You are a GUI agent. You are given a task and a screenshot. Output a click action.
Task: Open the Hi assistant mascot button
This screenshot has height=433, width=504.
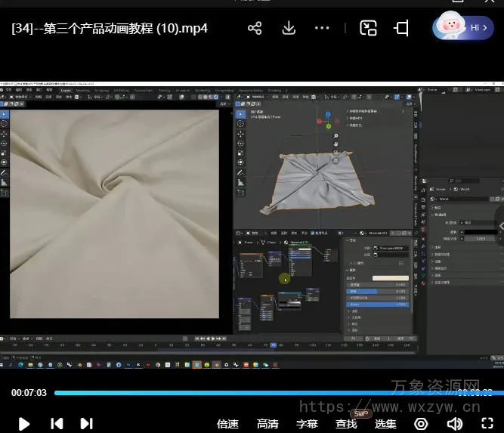click(462, 28)
